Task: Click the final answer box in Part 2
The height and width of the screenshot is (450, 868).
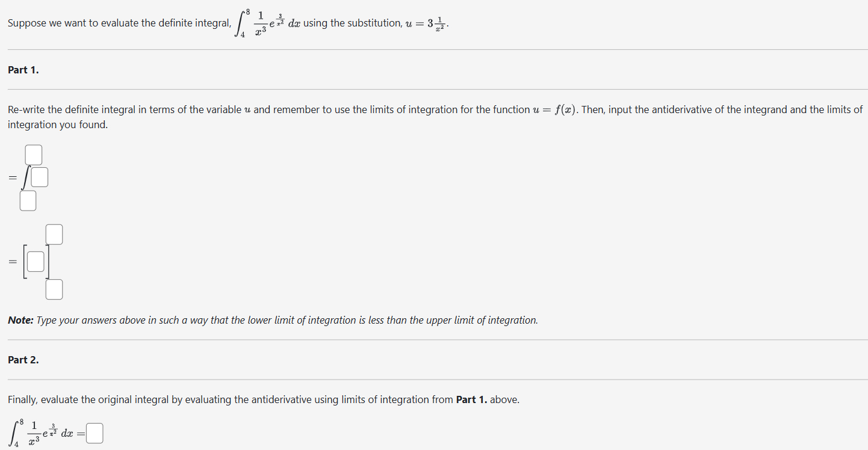Action: tap(95, 433)
